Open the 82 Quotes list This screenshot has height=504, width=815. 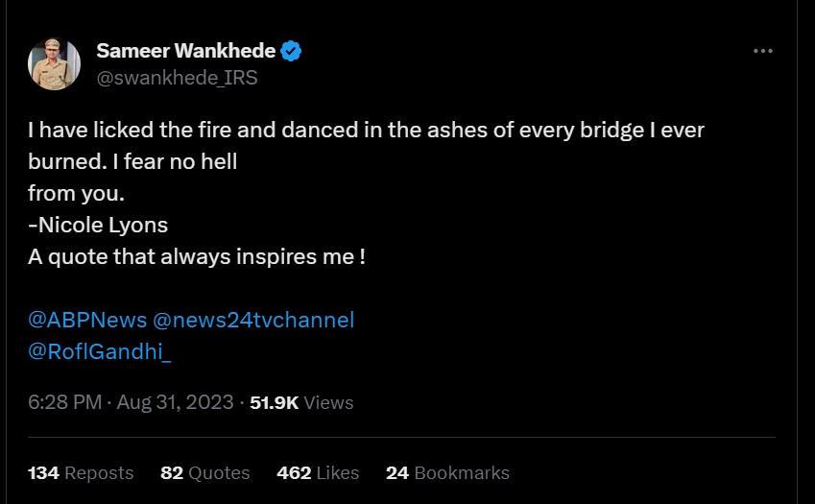click(x=204, y=472)
